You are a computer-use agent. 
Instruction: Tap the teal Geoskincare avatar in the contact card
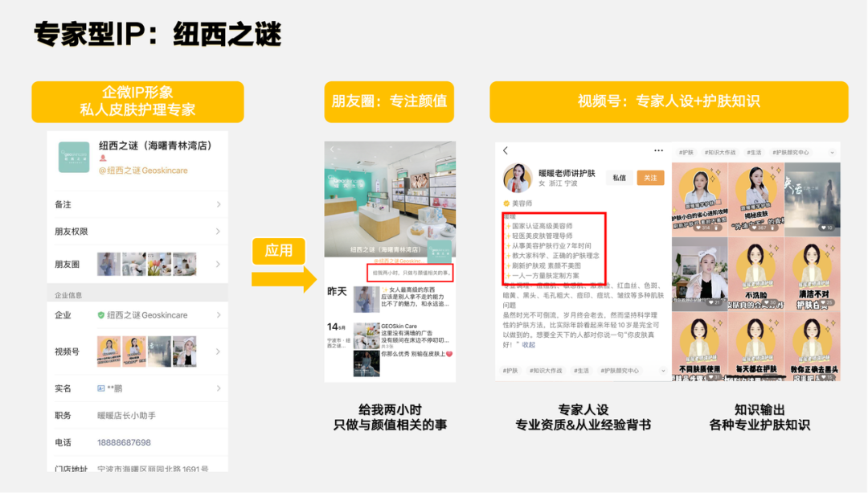74,158
